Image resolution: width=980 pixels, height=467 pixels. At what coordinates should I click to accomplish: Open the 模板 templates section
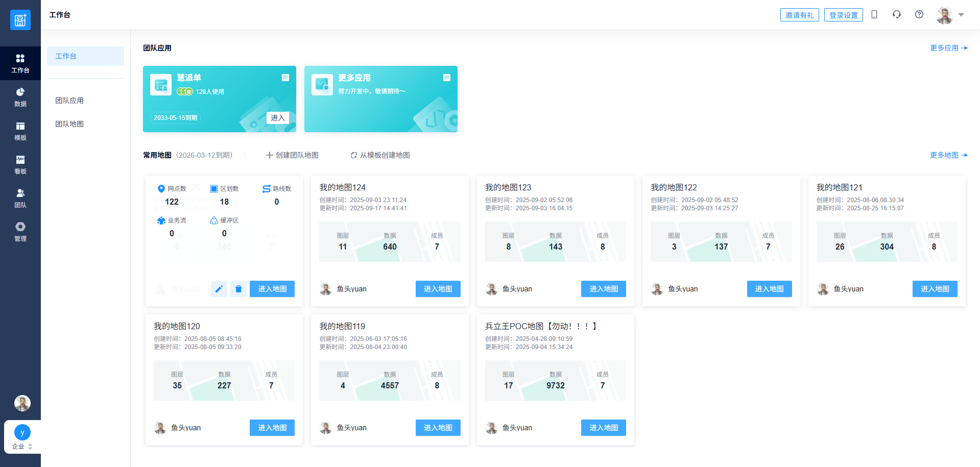pos(20,131)
